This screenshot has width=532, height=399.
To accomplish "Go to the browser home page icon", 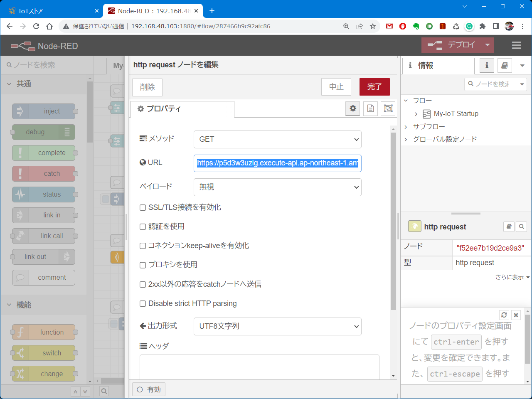I will [x=49, y=26].
